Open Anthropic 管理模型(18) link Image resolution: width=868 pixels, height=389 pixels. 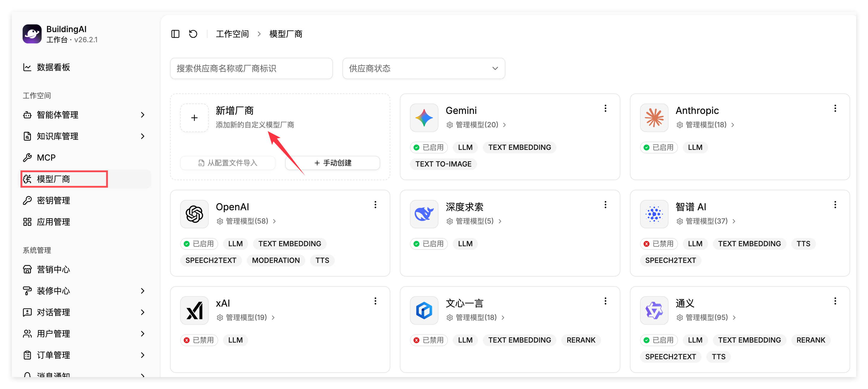[x=706, y=125]
